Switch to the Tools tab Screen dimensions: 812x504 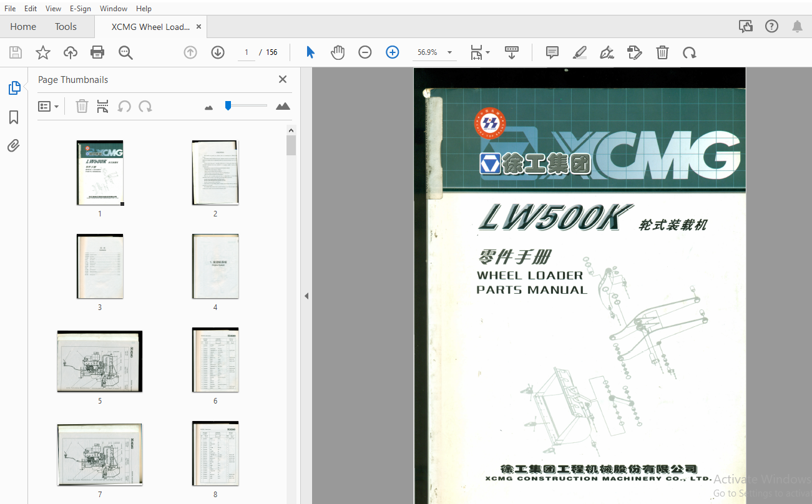point(66,27)
